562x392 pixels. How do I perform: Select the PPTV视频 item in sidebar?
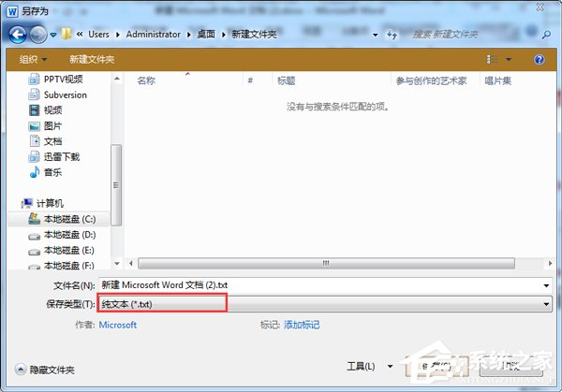click(66, 80)
